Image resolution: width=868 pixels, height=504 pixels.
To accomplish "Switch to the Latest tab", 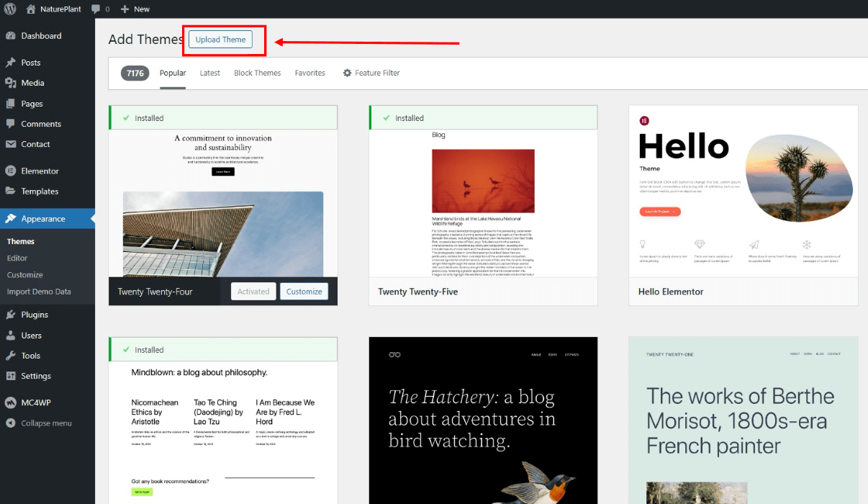I will tap(210, 73).
